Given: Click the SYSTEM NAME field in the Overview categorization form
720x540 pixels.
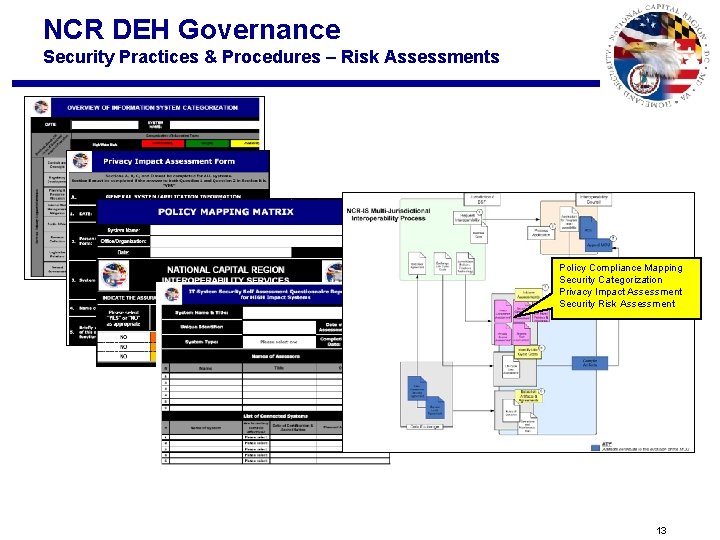Looking at the screenshot, I should 214,124.
